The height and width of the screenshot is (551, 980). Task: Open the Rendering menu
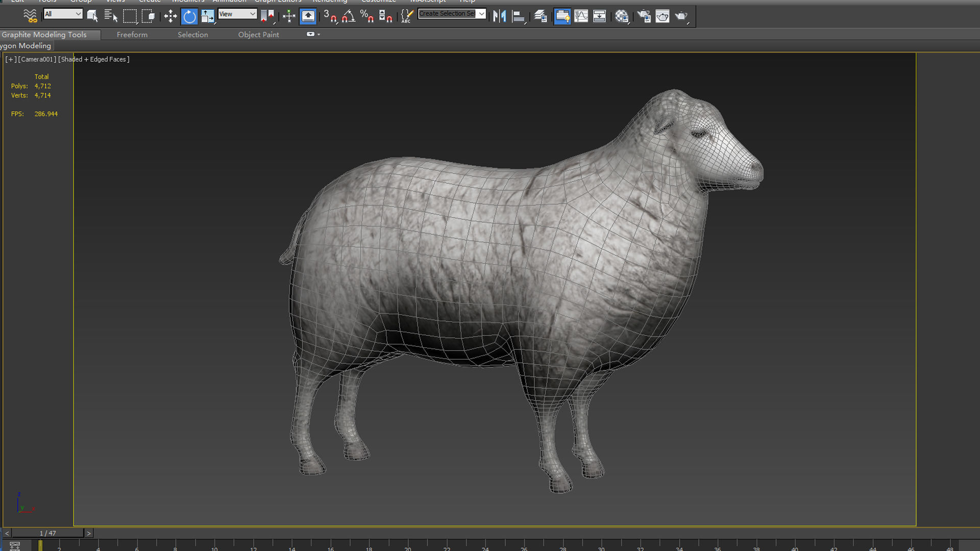click(x=330, y=2)
